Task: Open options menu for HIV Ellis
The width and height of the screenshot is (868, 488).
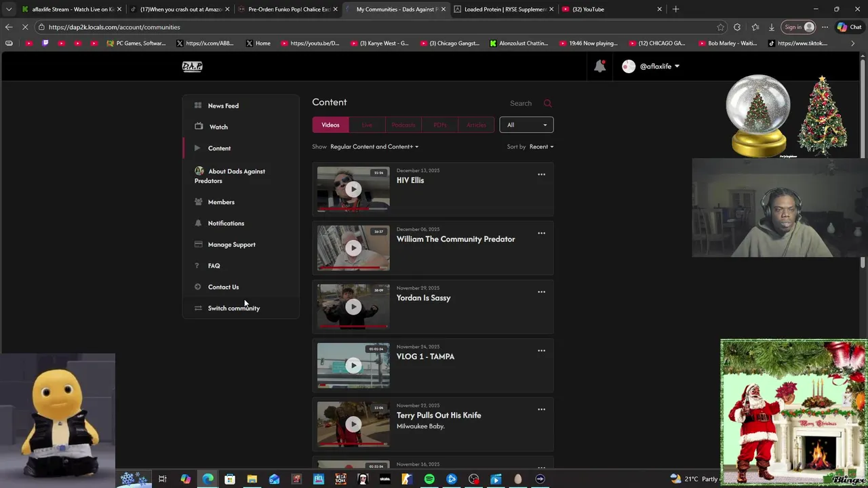Action: point(541,174)
